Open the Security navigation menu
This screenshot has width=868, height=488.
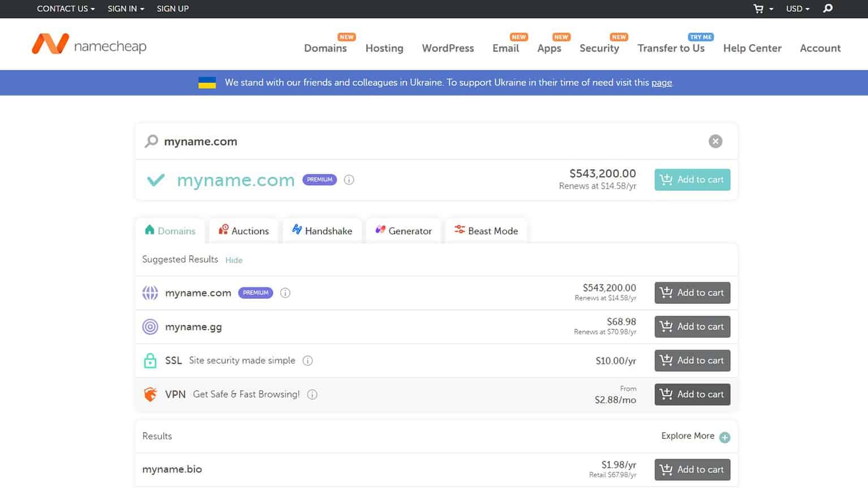click(600, 48)
